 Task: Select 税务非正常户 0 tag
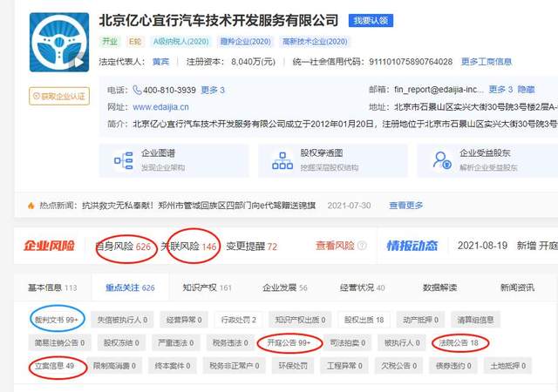coord(235,365)
